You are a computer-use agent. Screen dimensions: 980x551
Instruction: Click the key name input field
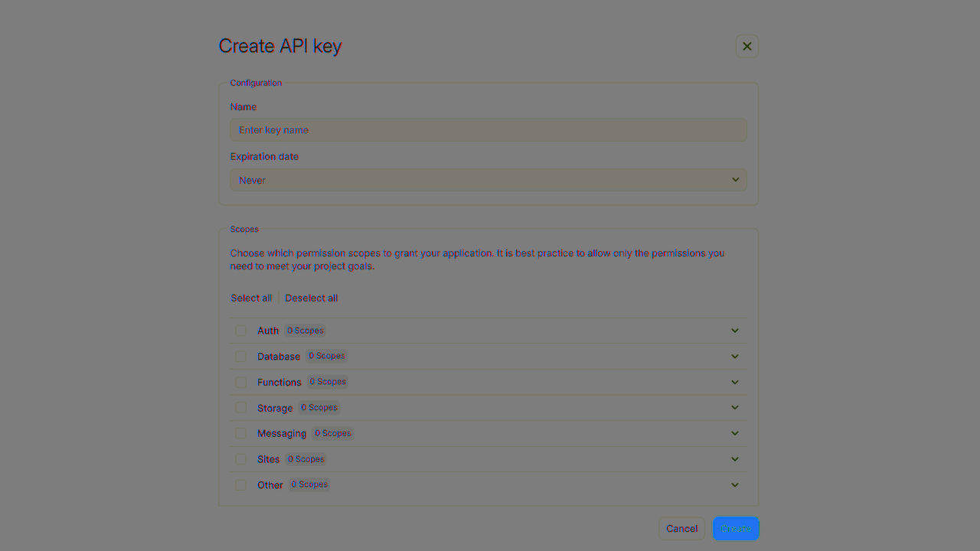488,129
